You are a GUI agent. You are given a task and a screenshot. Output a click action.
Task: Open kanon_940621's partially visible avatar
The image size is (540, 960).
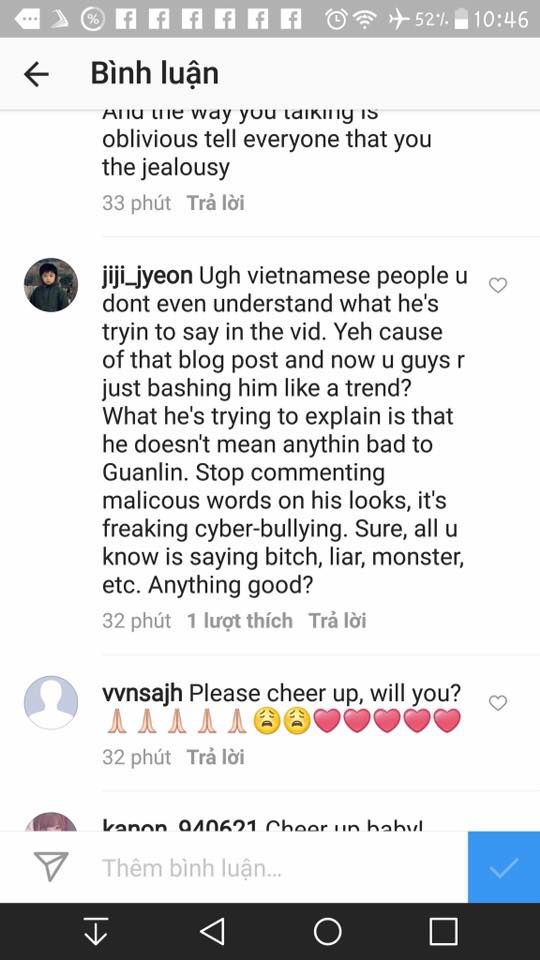point(51,822)
